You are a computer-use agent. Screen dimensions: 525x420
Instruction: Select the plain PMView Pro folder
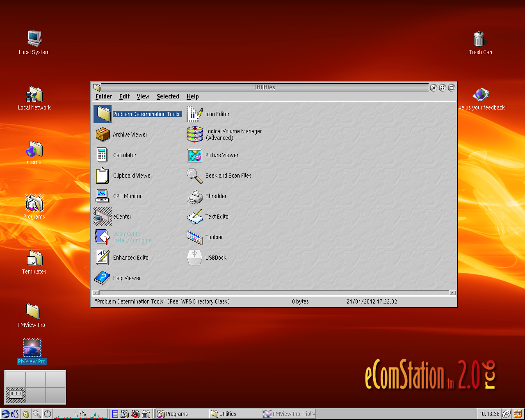[x=33, y=312]
